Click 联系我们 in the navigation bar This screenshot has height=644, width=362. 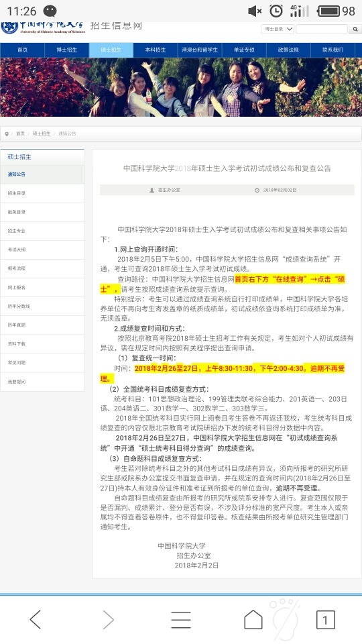tap(333, 50)
